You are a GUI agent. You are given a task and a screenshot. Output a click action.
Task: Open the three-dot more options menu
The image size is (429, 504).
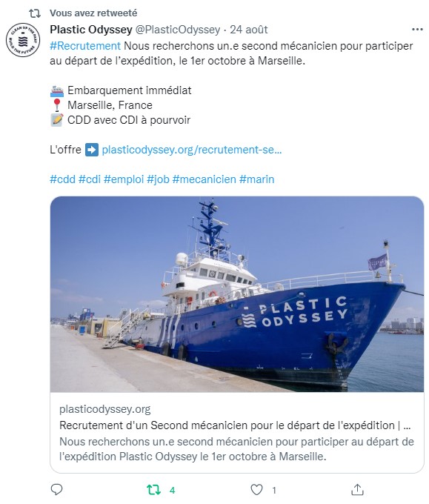click(417, 29)
